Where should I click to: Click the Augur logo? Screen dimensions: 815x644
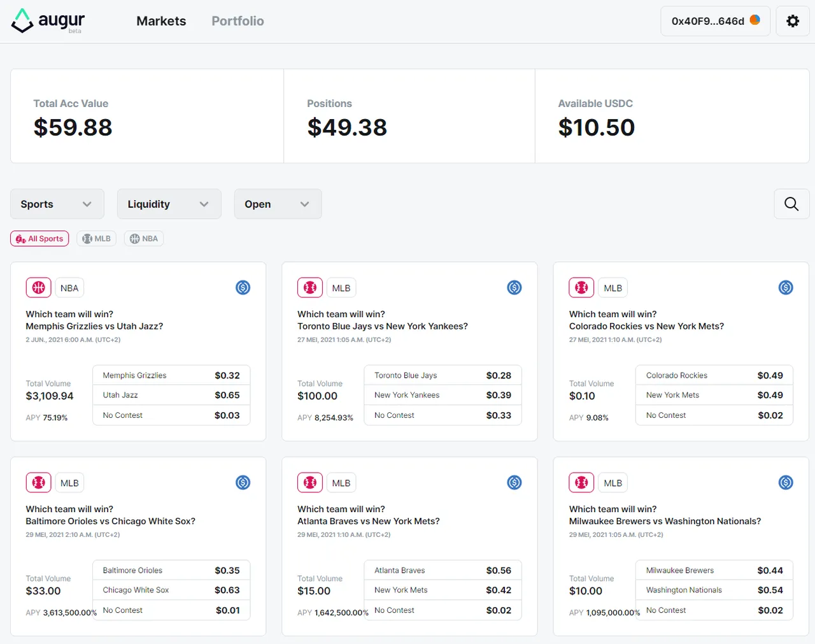tap(48, 21)
